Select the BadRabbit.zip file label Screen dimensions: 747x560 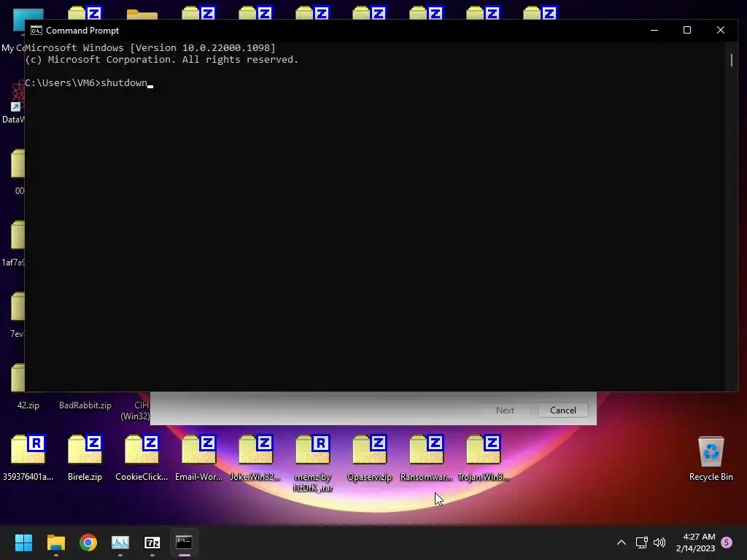coord(85,405)
